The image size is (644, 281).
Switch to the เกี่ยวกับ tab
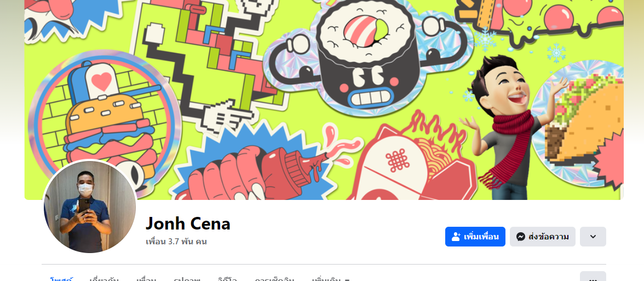click(x=104, y=278)
